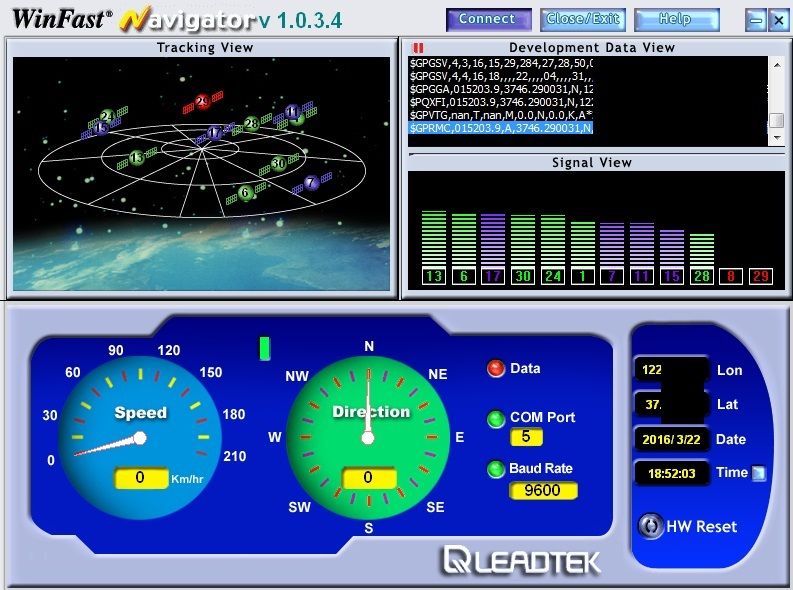Image resolution: width=793 pixels, height=590 pixels.
Task: Click the Baud Rate value field 9600
Action: pyautogui.click(x=543, y=490)
